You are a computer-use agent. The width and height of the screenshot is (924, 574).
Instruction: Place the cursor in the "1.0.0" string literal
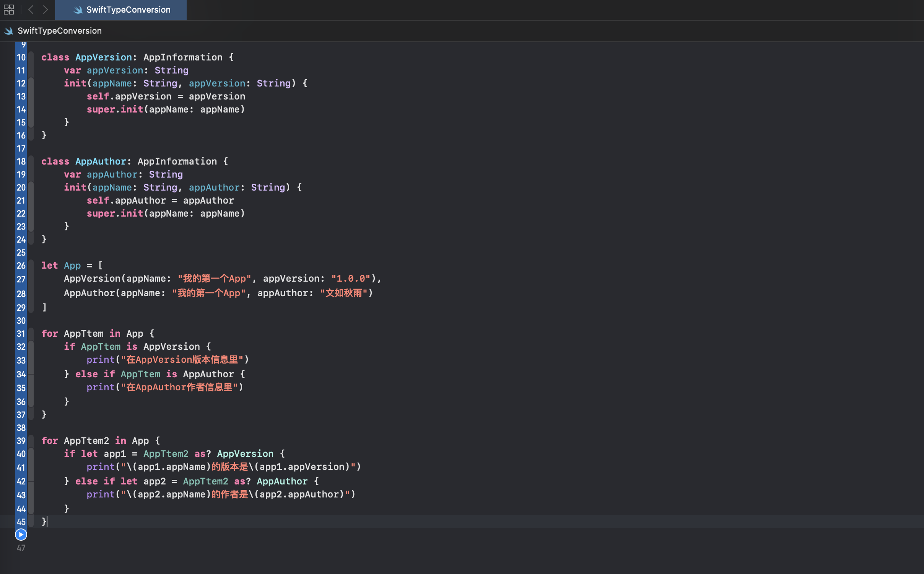click(x=351, y=279)
